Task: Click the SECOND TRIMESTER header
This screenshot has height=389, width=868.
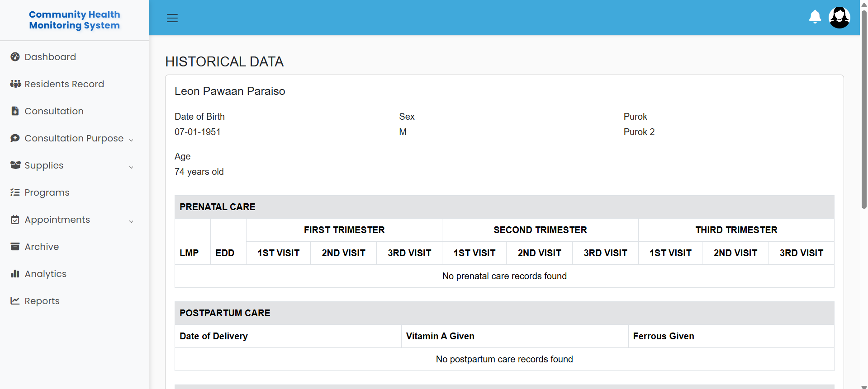Action: pyautogui.click(x=540, y=230)
